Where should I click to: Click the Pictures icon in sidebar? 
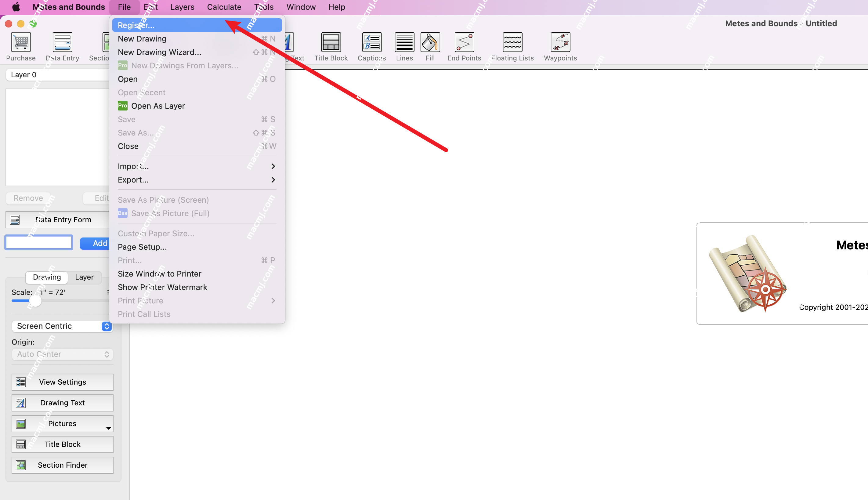[x=21, y=424]
